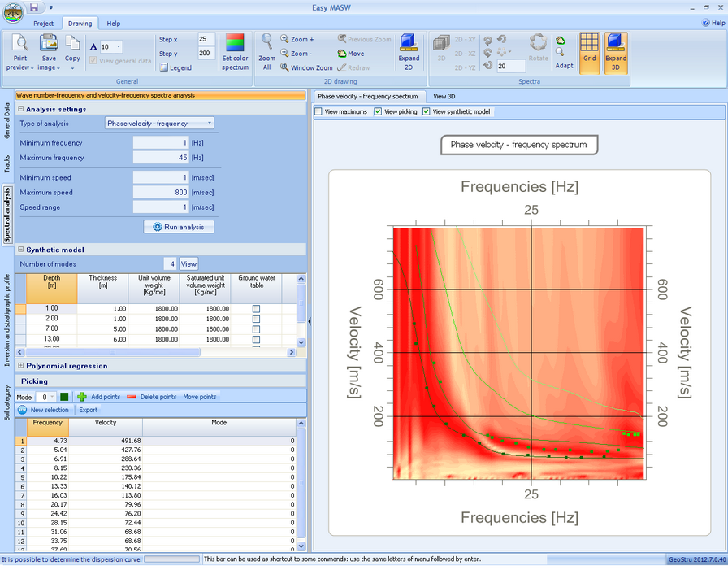Click the Save image icon
The width and height of the screenshot is (728, 583).
[x=49, y=44]
